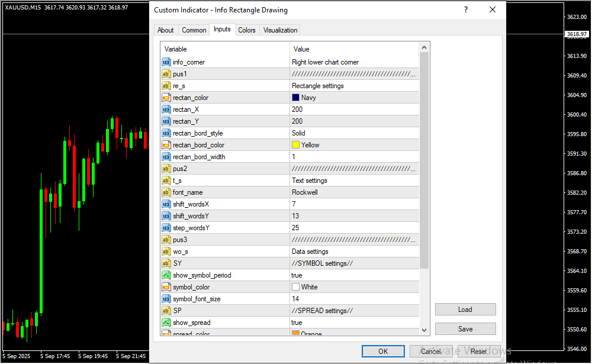Open the rectan_color Navy color dropdown
This screenshot has height=364, width=592.
(354, 98)
